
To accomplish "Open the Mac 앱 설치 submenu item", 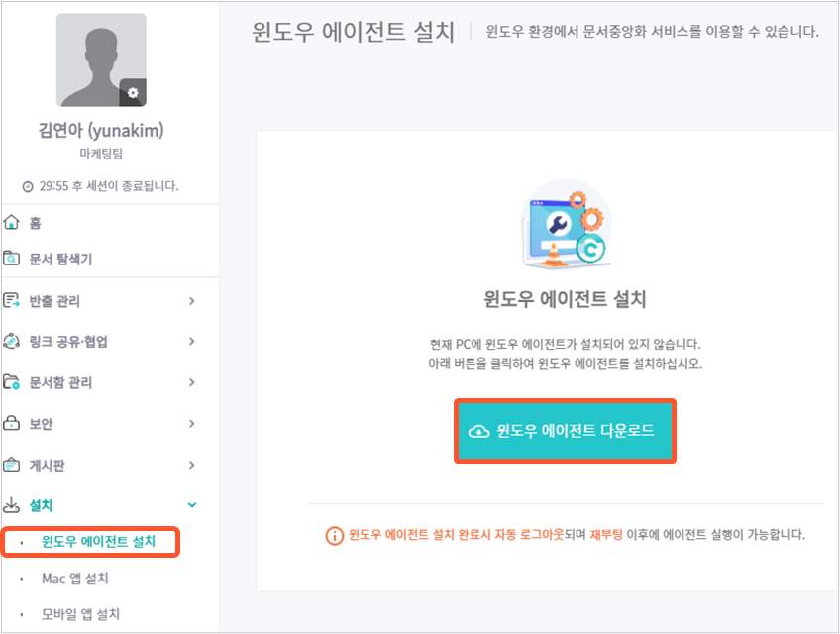I will pyautogui.click(x=75, y=579).
